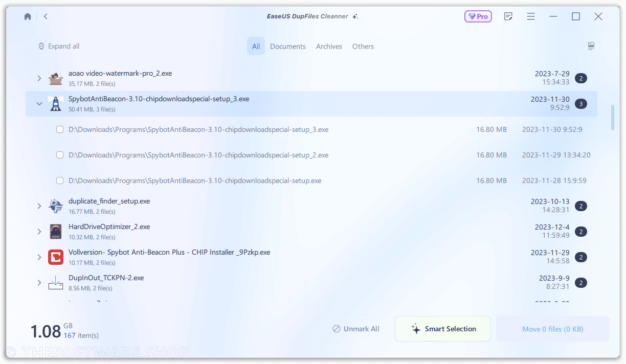This screenshot has width=626, height=364.
Task: Click the count badge on HardDriveOptimizer row
Action: [x=580, y=232]
